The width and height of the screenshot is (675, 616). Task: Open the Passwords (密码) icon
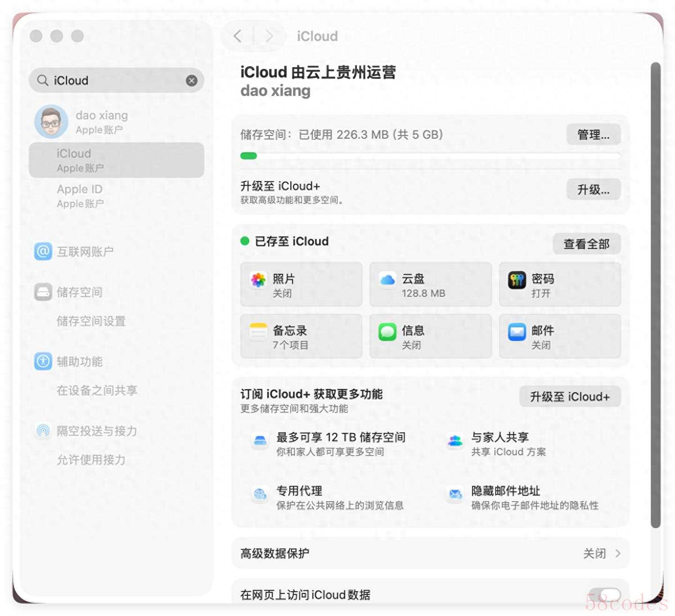[517, 280]
